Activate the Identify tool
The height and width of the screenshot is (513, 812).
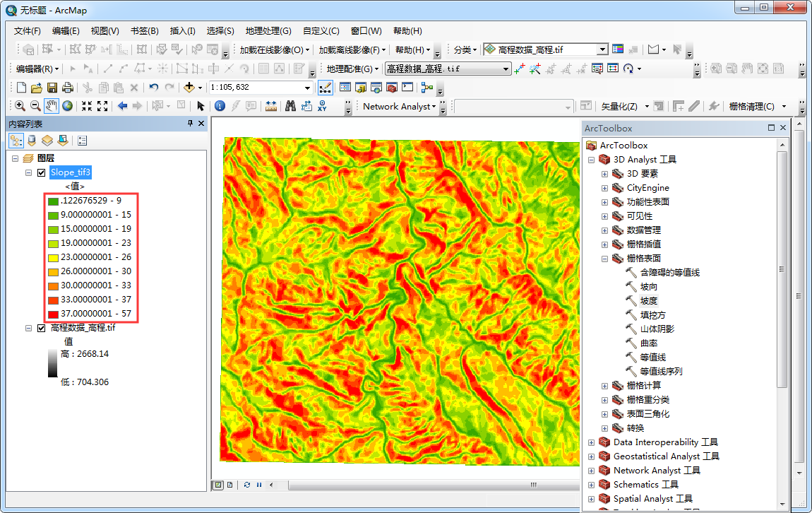[x=220, y=106]
